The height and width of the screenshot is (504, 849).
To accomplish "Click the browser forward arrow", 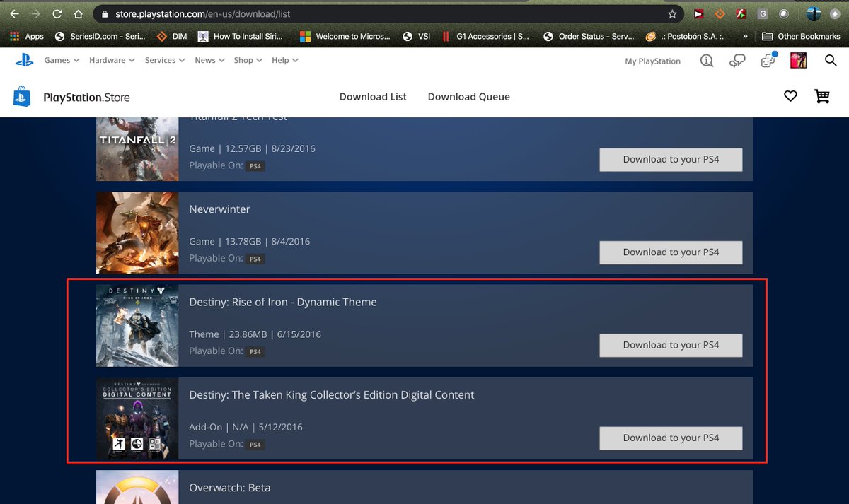I will (35, 13).
